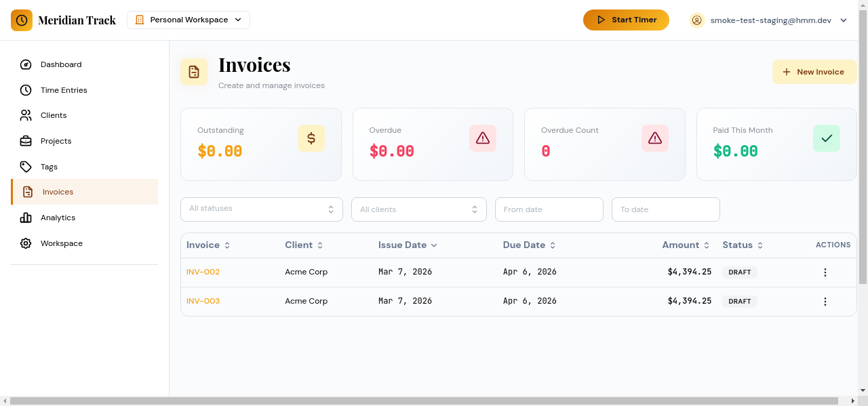
Task: Select the Tags icon in the sidebar
Action: click(x=26, y=167)
